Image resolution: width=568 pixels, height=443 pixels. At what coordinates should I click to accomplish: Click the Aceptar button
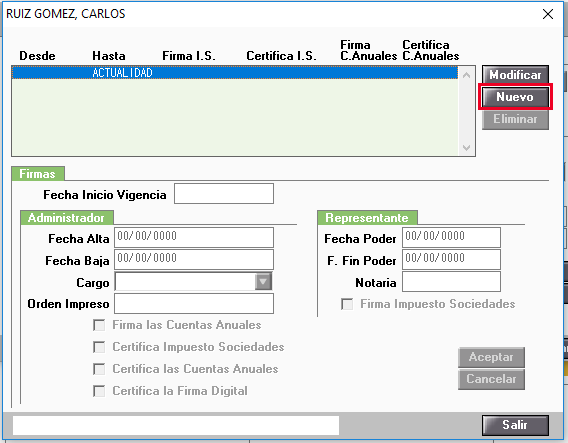(491, 357)
